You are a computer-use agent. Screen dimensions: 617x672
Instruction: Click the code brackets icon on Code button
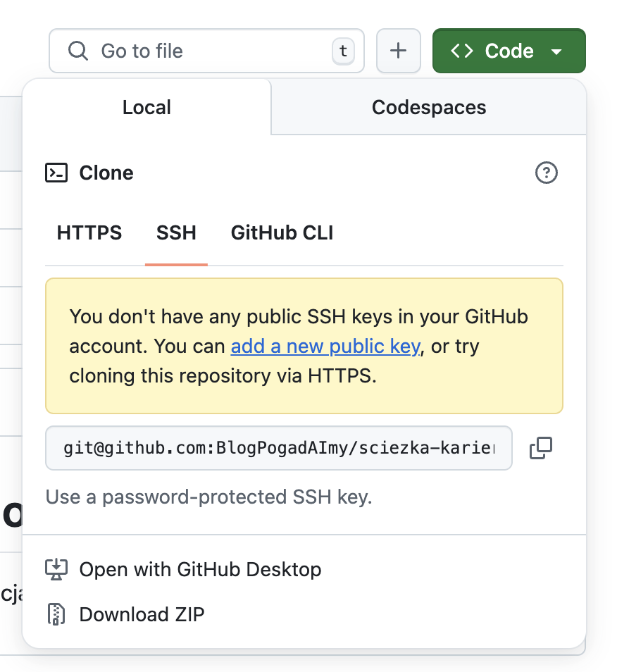[461, 50]
